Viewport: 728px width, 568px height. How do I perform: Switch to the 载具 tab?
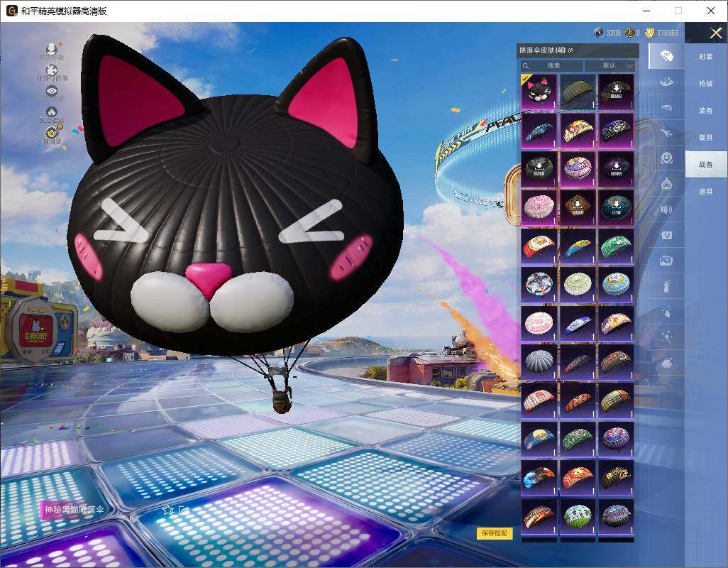point(706,138)
